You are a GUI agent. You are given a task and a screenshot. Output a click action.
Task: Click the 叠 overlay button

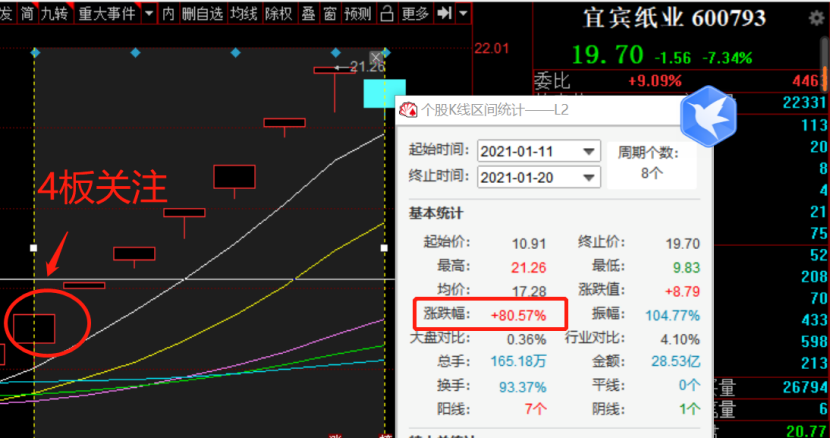(x=308, y=13)
